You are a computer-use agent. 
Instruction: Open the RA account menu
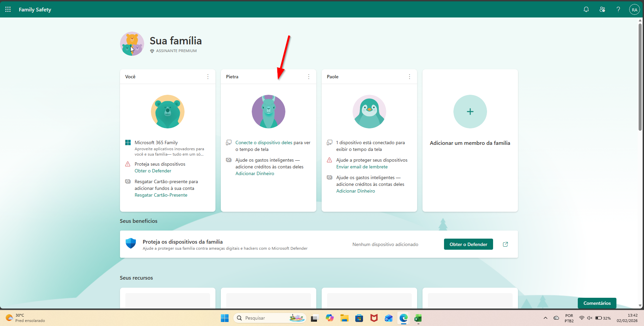(x=634, y=9)
